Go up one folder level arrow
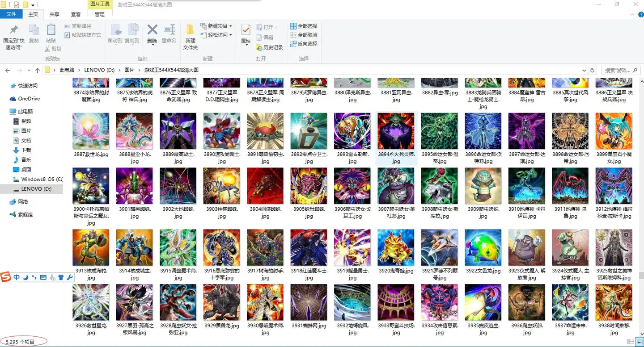Viewport: 644px width, 347px height. pos(37,71)
